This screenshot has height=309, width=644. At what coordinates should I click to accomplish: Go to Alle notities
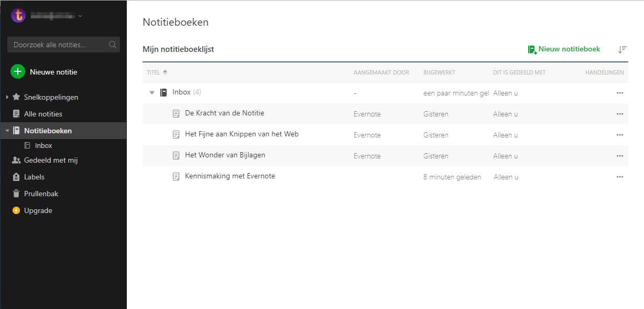[x=43, y=114]
